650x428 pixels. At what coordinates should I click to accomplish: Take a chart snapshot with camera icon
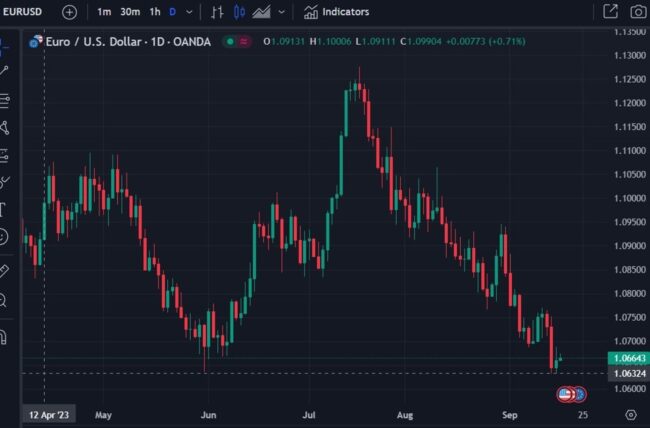(638, 12)
